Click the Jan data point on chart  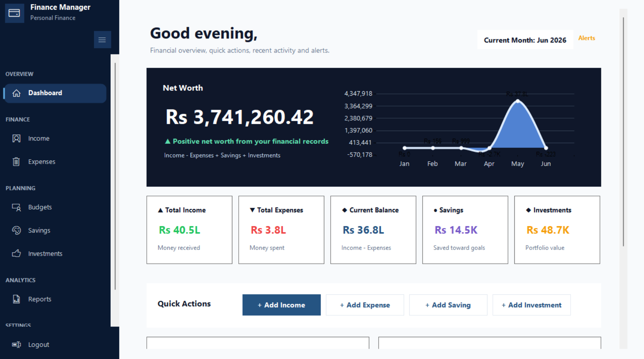(405, 148)
